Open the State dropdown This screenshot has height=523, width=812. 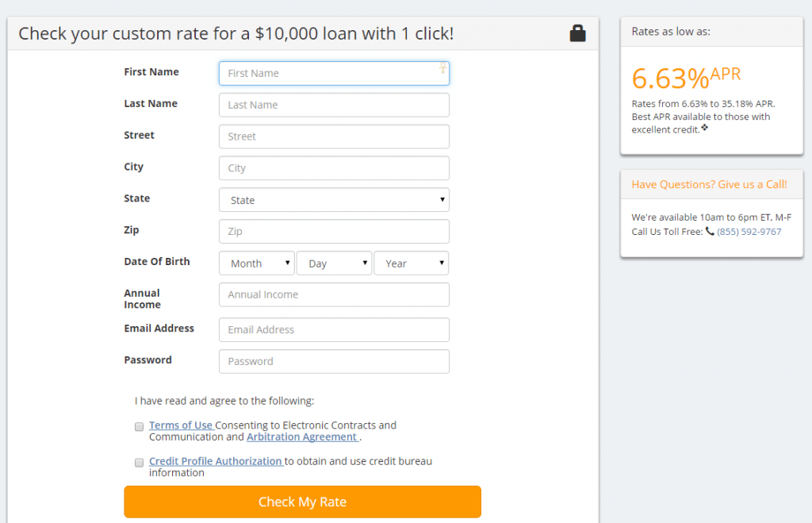pos(334,199)
